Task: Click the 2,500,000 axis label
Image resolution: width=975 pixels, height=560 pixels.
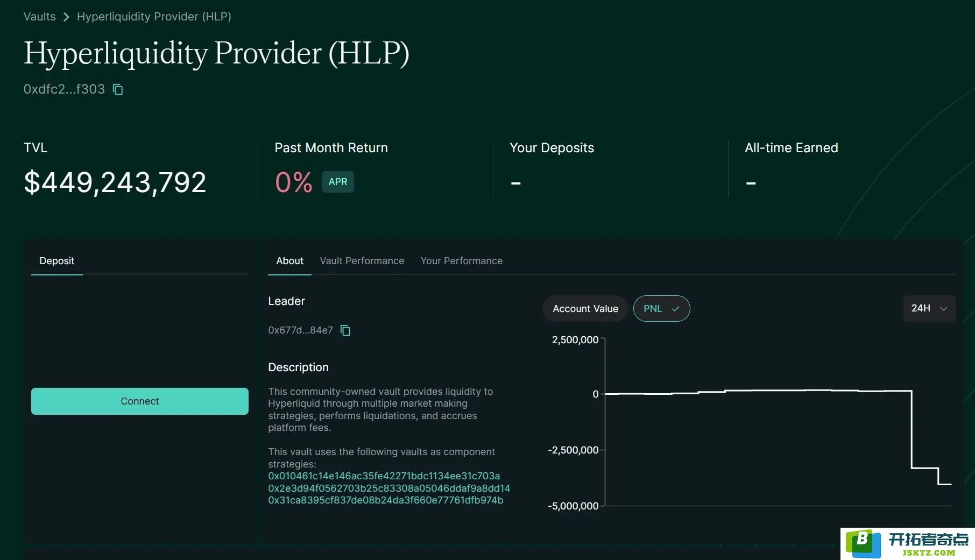Action: (575, 340)
